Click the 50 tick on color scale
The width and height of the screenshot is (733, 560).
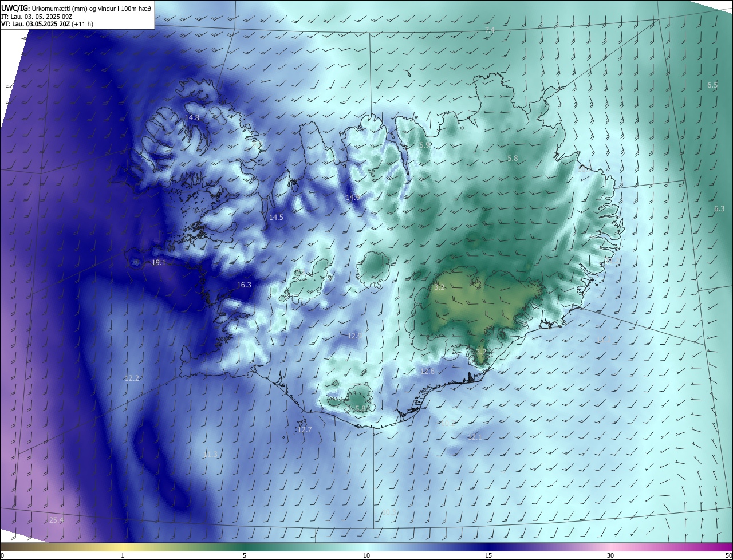728,555
